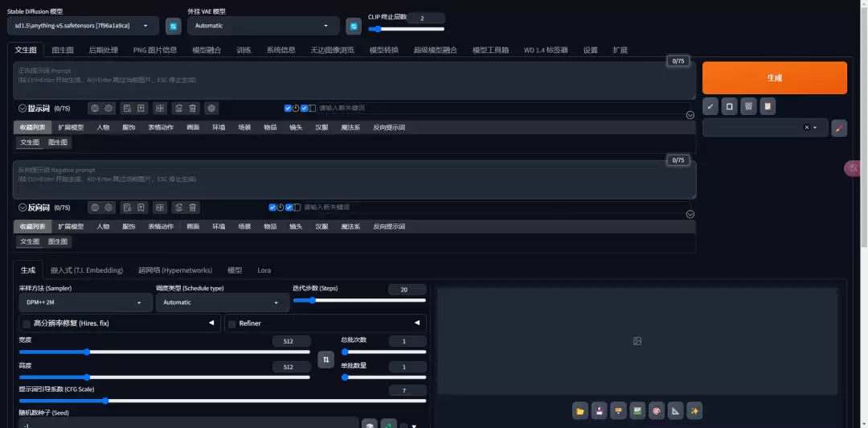Open the 调度类型 (Schedule type) dropdown
This screenshot has width=868, height=428.
(x=222, y=302)
